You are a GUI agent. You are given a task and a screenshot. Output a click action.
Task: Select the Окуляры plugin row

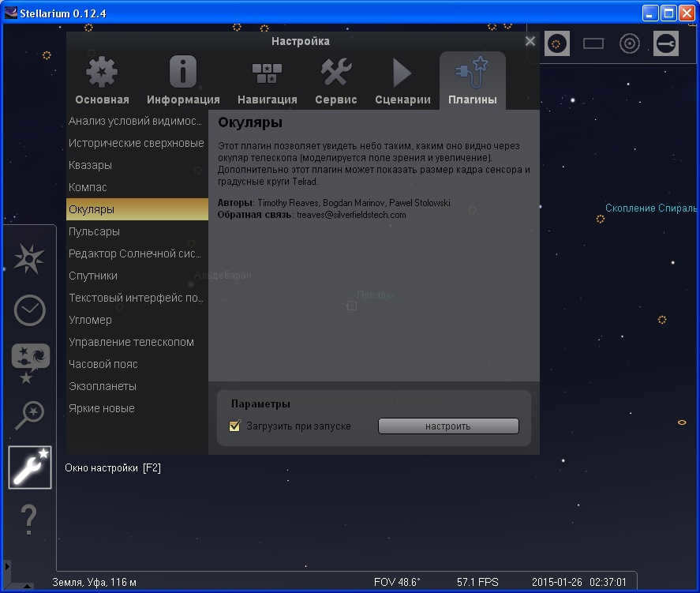[x=137, y=209]
